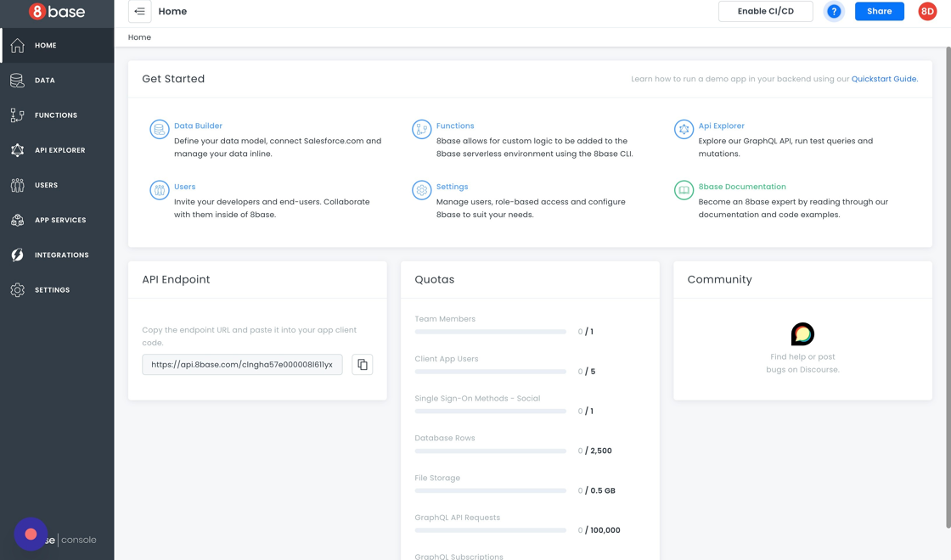Viewport: 951px width, 560px height.
Task: Click the Data Builder database icon
Action: tap(159, 129)
